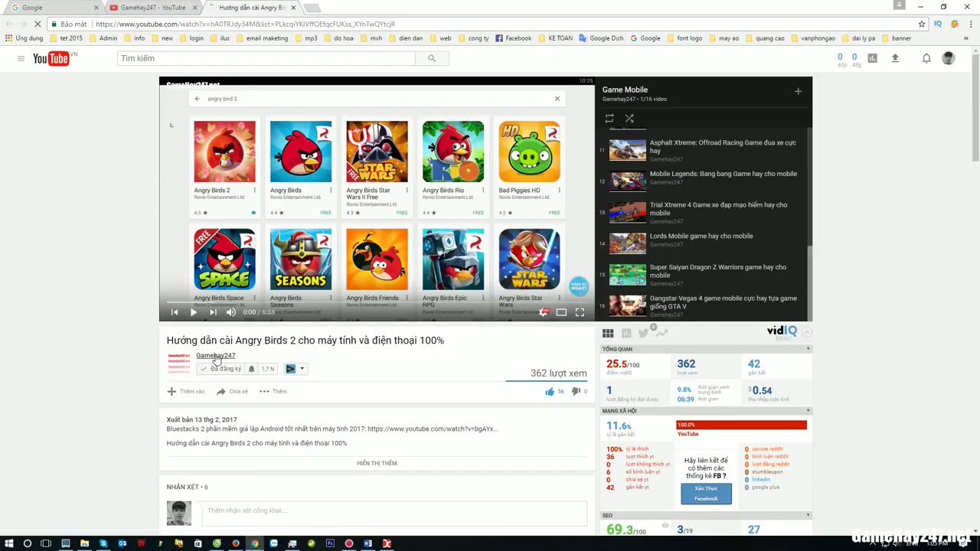Click the Đã đăng ký subscribed button

click(x=220, y=369)
